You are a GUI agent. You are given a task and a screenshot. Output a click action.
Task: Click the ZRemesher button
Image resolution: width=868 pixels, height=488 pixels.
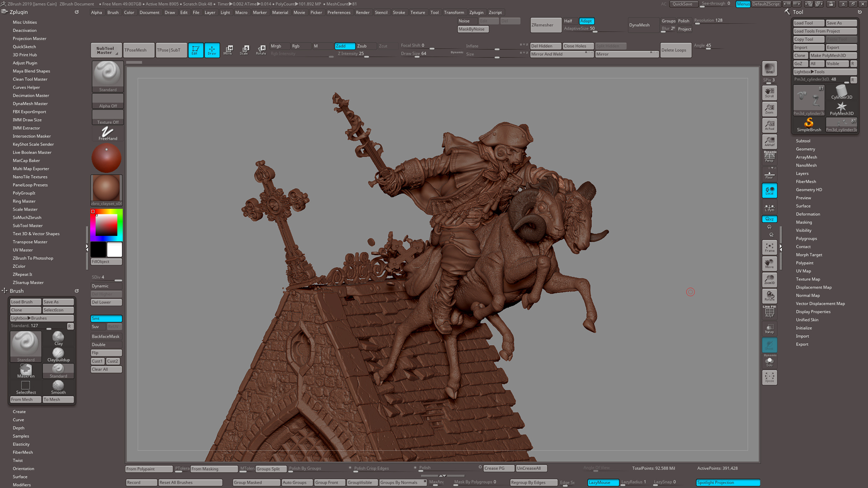click(x=545, y=25)
